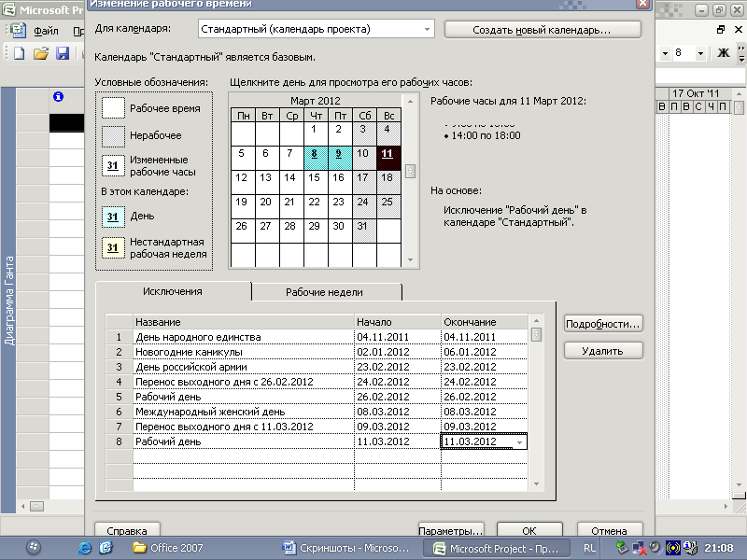
Task: Select March 9 in the calendar
Action: (x=340, y=158)
